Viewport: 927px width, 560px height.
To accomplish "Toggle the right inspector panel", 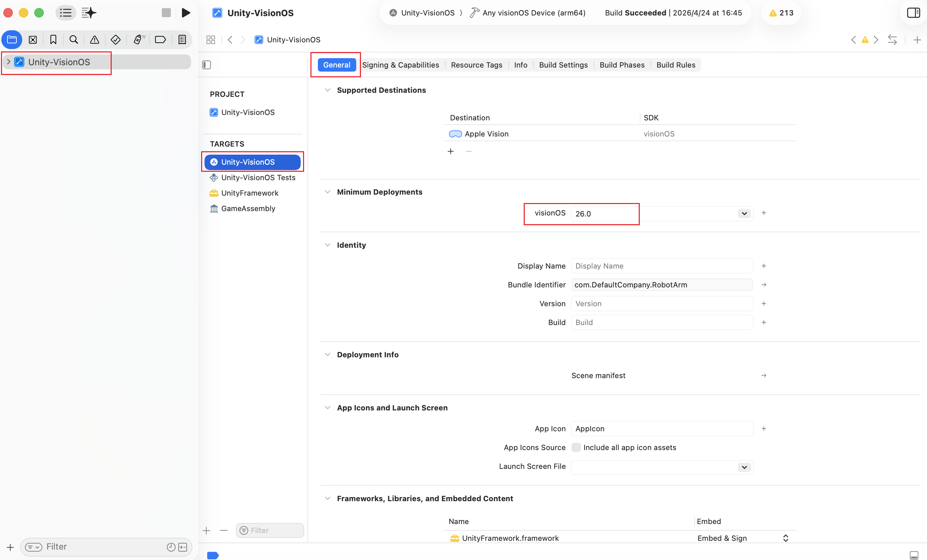I will 913,13.
